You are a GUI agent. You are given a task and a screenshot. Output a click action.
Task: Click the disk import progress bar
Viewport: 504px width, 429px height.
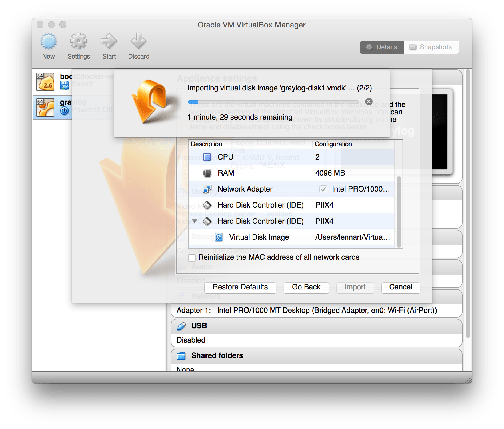[x=273, y=102]
